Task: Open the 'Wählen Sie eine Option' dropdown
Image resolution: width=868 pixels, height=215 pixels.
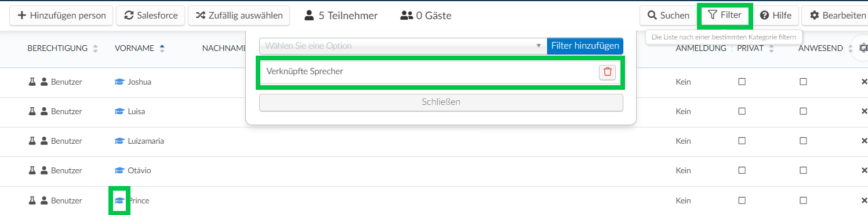Action: [x=403, y=46]
